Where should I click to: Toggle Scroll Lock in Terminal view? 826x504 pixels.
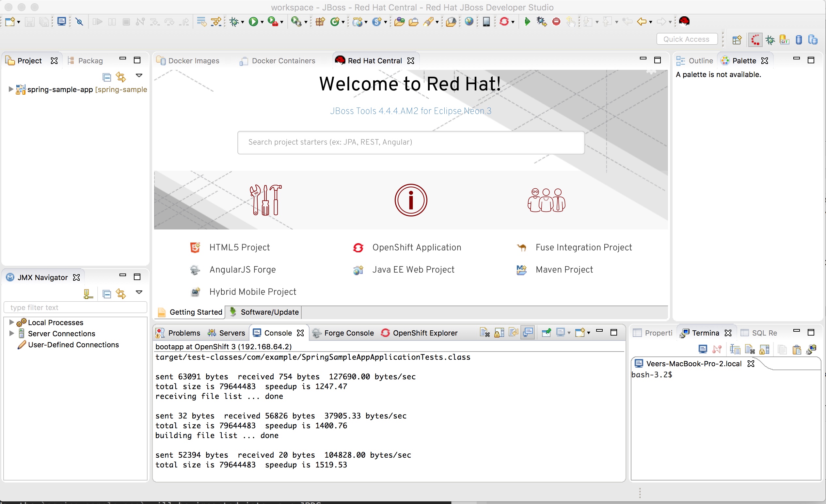(764, 350)
